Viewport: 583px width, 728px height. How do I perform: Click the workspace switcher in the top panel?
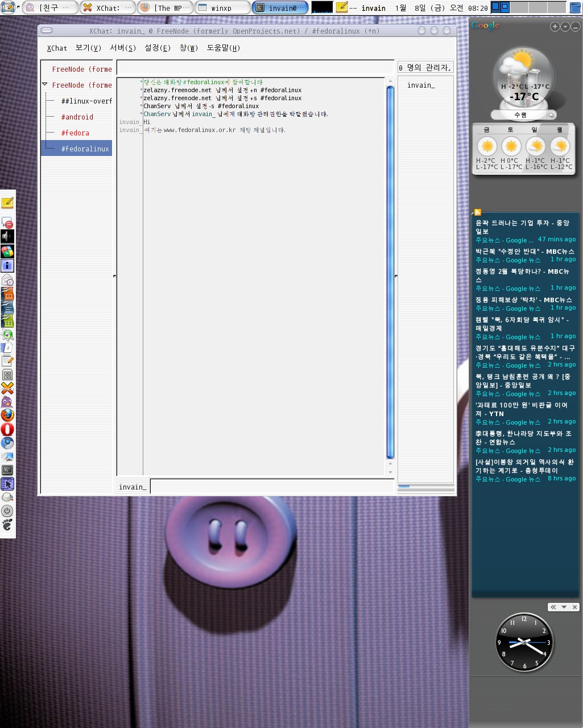click(528, 7)
